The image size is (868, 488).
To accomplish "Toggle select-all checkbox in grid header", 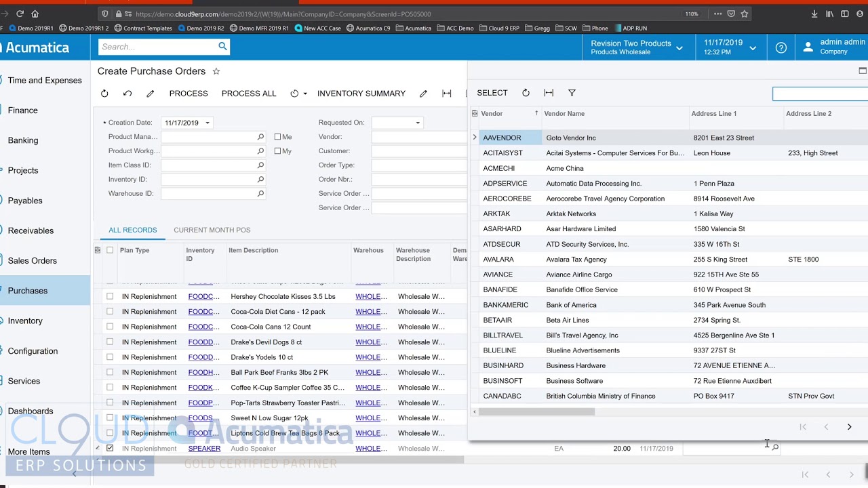I will [110, 250].
